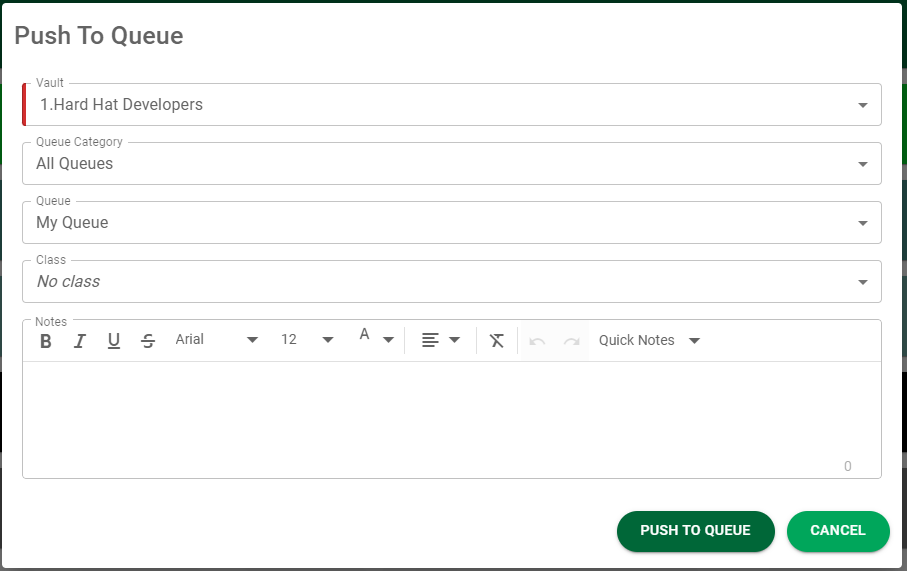Click inside the Notes text area
The width and height of the screenshot is (907, 571).
click(452, 419)
